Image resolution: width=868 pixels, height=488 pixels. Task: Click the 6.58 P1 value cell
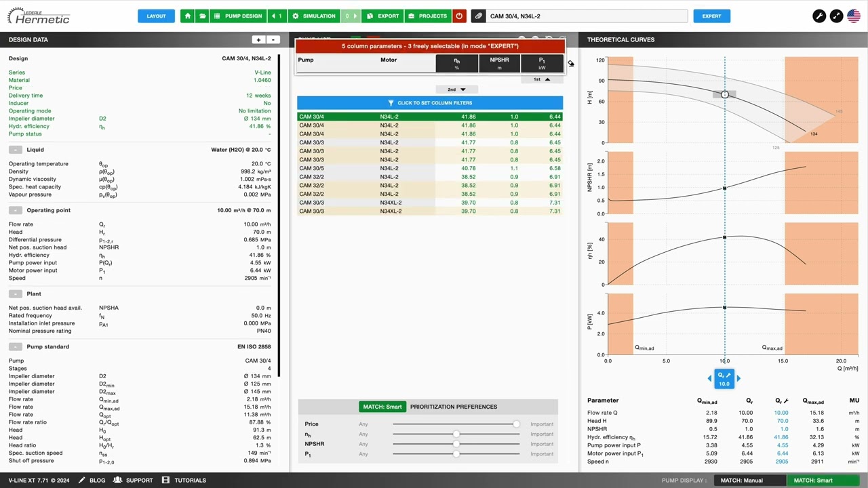(555, 168)
